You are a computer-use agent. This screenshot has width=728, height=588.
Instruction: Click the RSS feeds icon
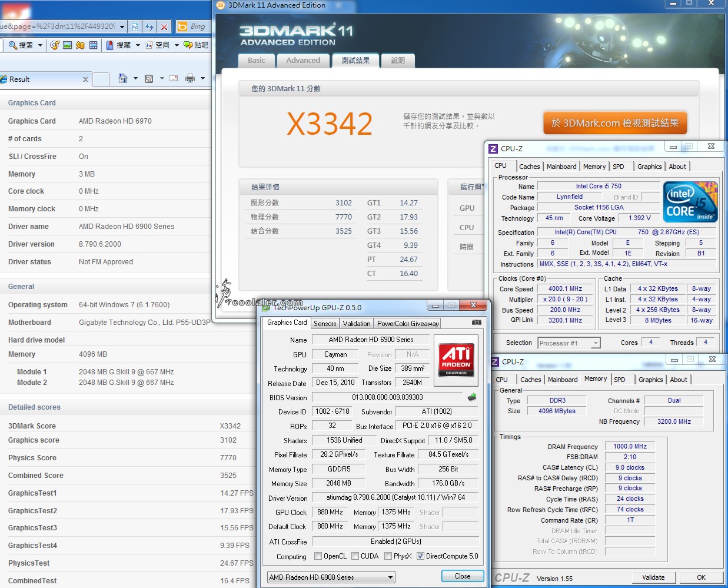tap(149, 78)
